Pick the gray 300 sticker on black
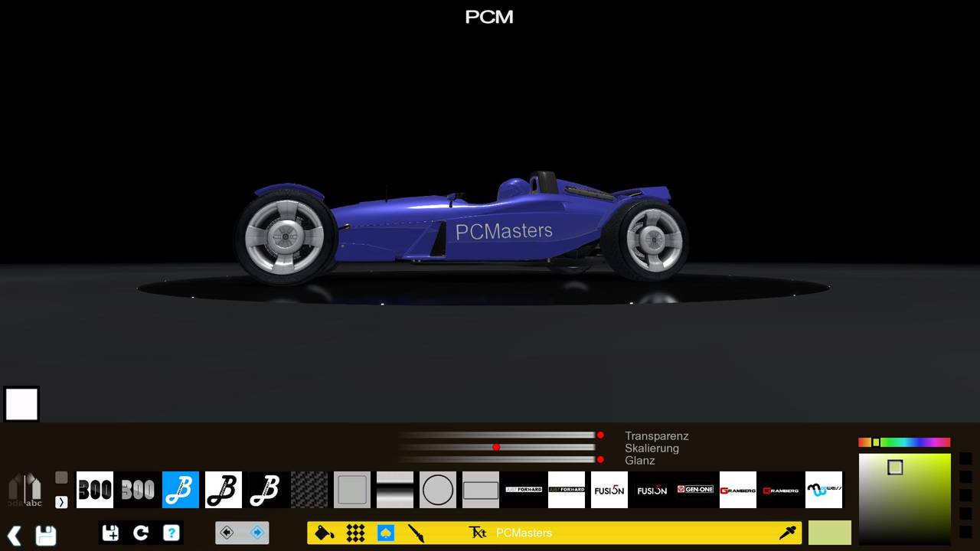 pyautogui.click(x=138, y=490)
